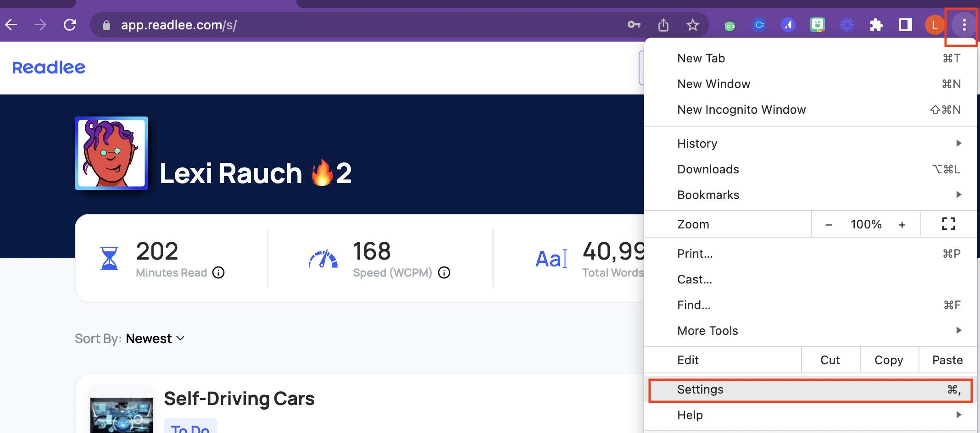980x433 pixels.
Task: Open the blue circular C extension
Action: [x=759, y=25]
